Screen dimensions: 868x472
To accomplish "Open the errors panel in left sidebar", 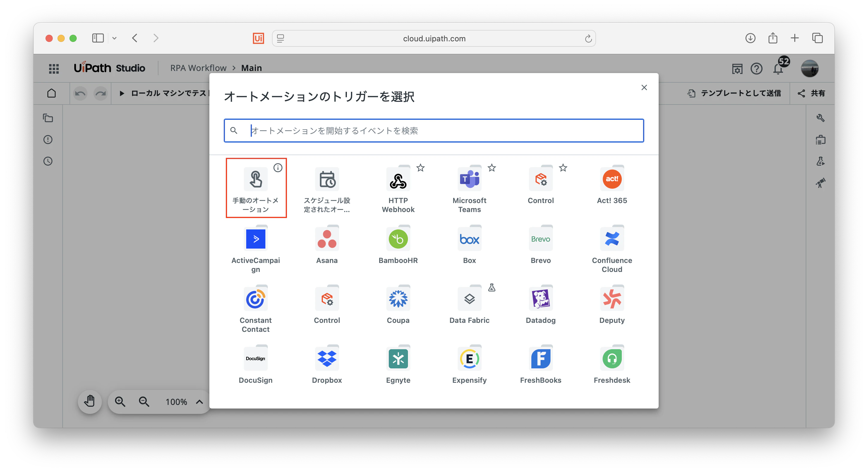I will [48, 140].
